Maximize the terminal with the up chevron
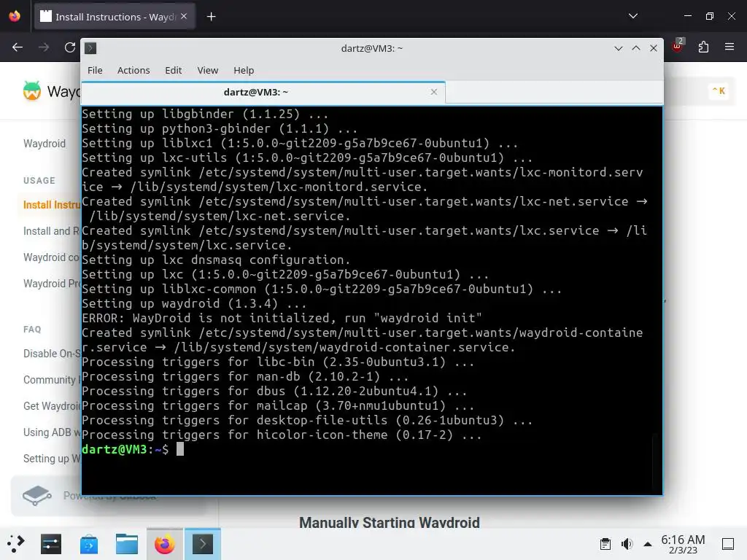Image resolution: width=747 pixels, height=560 pixels. click(x=636, y=48)
